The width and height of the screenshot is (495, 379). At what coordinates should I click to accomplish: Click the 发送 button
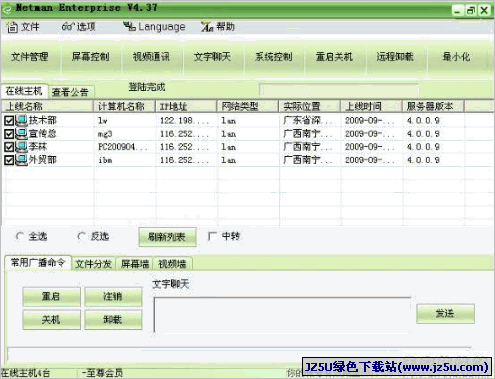445,314
